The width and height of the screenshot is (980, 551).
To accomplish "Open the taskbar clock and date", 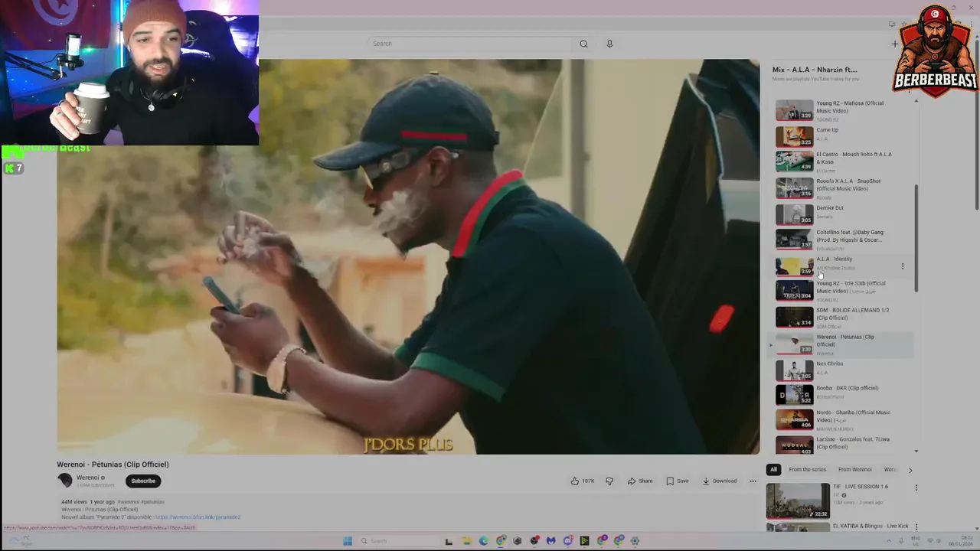I will [x=961, y=541].
